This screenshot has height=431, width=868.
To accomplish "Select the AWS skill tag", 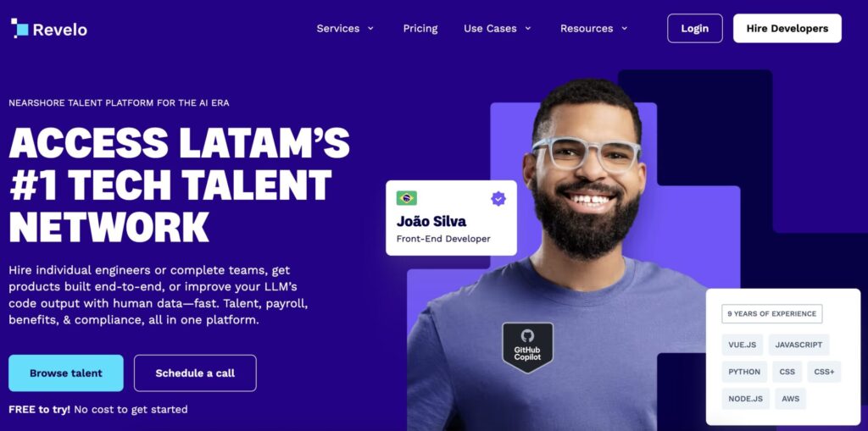I will point(791,399).
